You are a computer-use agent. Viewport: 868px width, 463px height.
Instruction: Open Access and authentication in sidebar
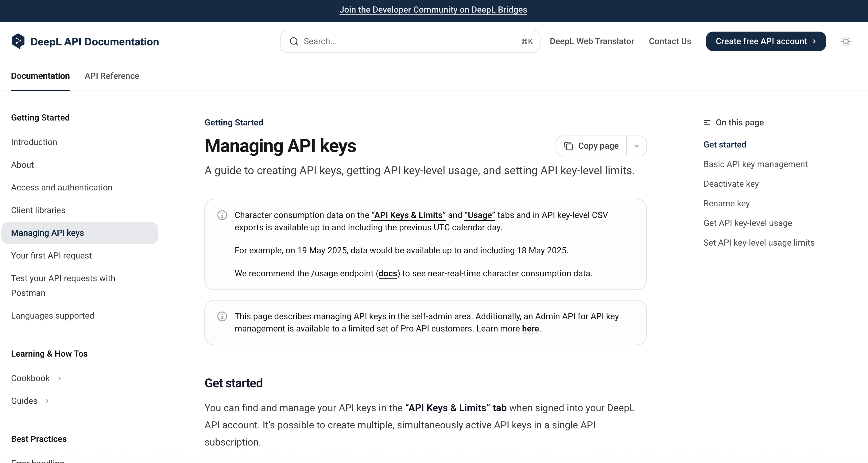[62, 188]
